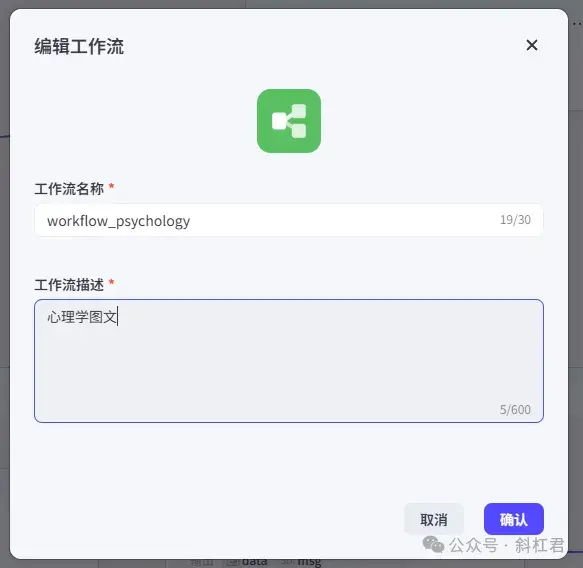This screenshot has width=583, height=568.
Task: Click the 工作流描述 field label
Action: pyautogui.click(x=69, y=285)
